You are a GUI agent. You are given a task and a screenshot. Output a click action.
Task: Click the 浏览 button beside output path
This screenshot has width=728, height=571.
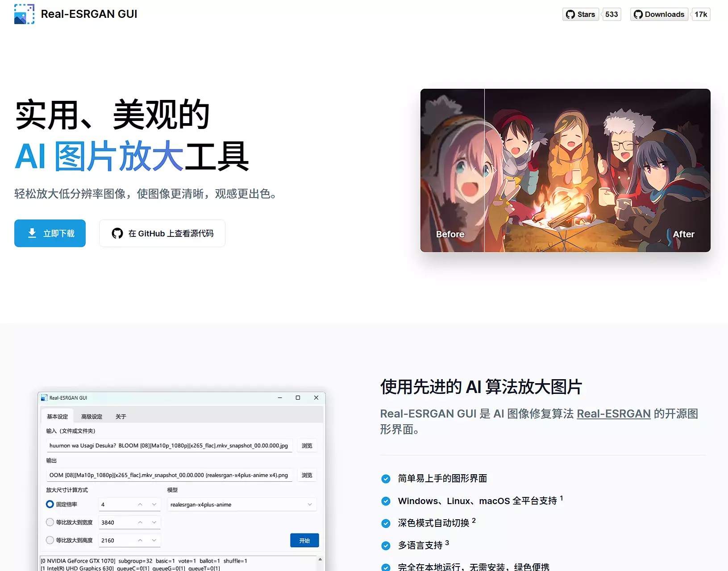(x=307, y=475)
